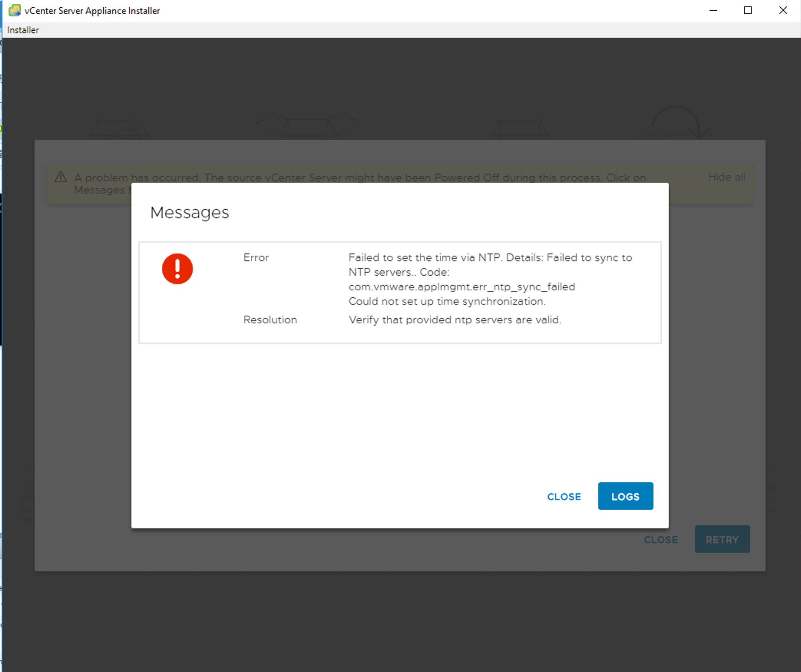
Task: Click the dimmed Install box icon
Action: 119,129
